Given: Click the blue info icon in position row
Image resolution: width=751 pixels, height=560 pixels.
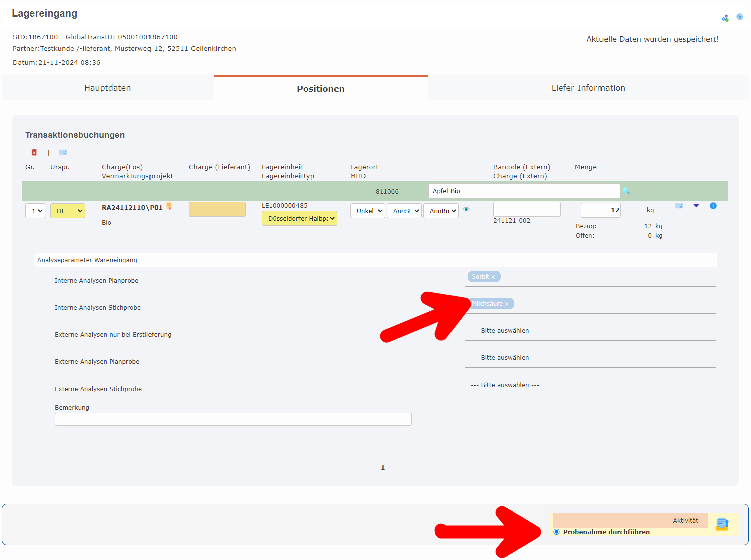Looking at the screenshot, I should pyautogui.click(x=713, y=206).
